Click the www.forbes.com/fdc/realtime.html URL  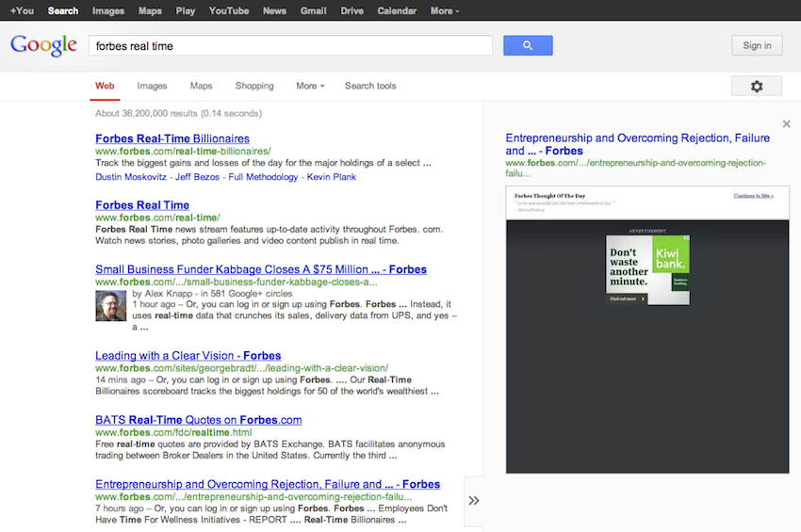(173, 432)
